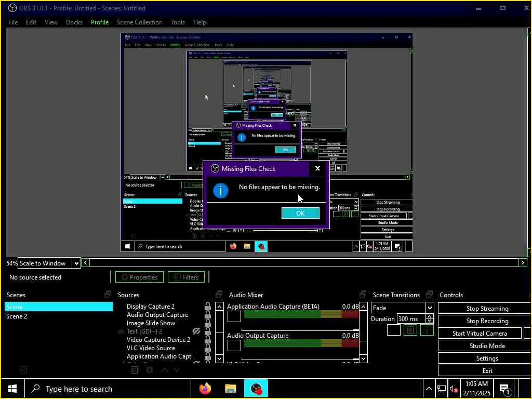This screenshot has height=399, width=532.
Task: Click OK in Missing Files Check dialog
Action: (300, 213)
